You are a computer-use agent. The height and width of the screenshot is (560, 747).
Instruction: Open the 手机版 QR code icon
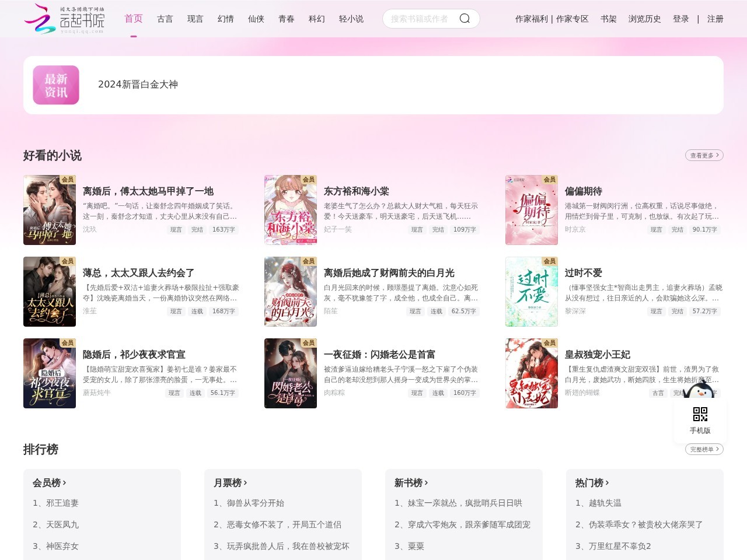(x=700, y=414)
